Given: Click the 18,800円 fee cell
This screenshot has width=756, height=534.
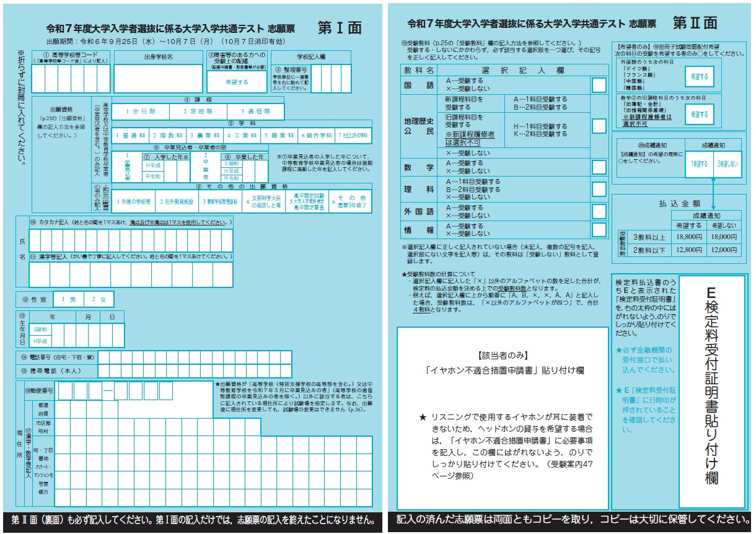Looking at the screenshot, I should [x=689, y=237].
